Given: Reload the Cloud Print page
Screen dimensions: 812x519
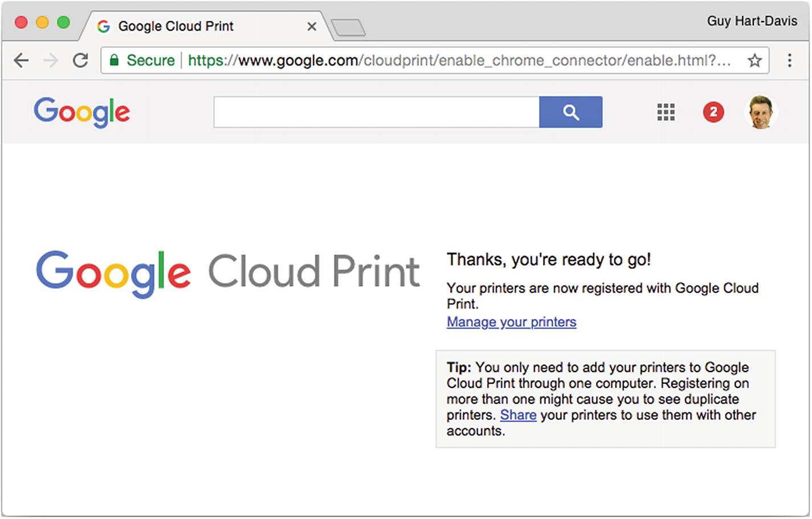Looking at the screenshot, I should (x=80, y=60).
